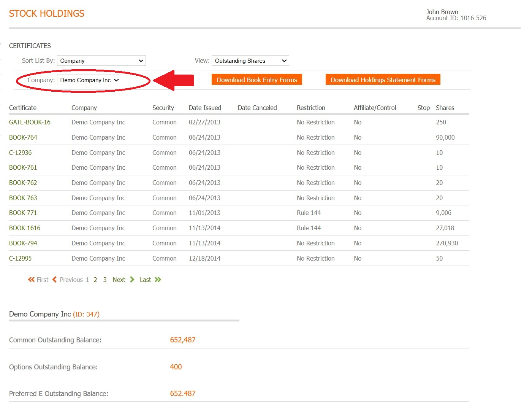Viewport: 532px width, 412px height.
Task: Click the Next page text link
Action: click(x=119, y=280)
